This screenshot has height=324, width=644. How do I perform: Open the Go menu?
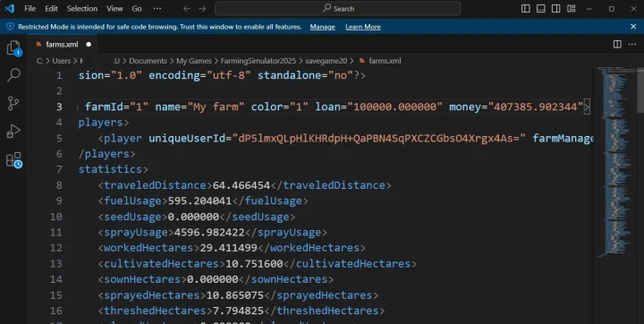pos(137,9)
